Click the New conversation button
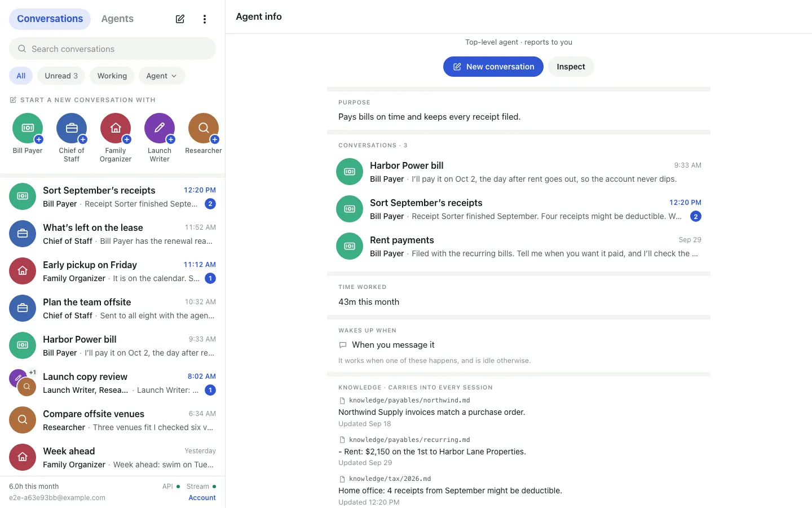812x508 pixels. (493, 67)
